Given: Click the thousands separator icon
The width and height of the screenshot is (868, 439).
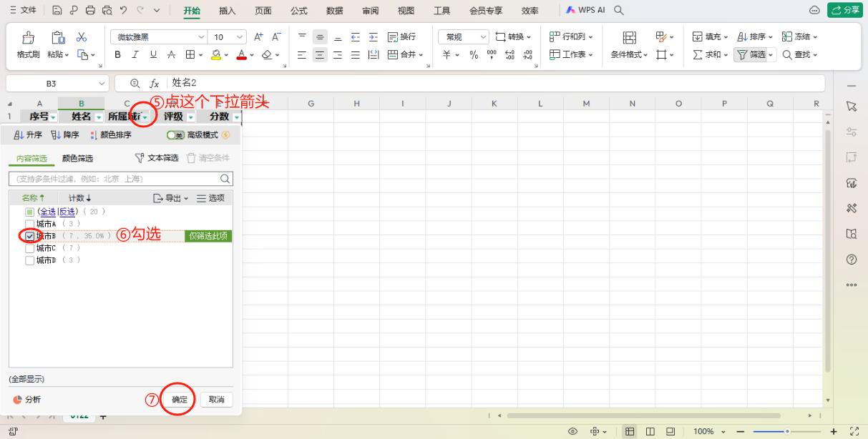Looking at the screenshot, I should click(492, 54).
